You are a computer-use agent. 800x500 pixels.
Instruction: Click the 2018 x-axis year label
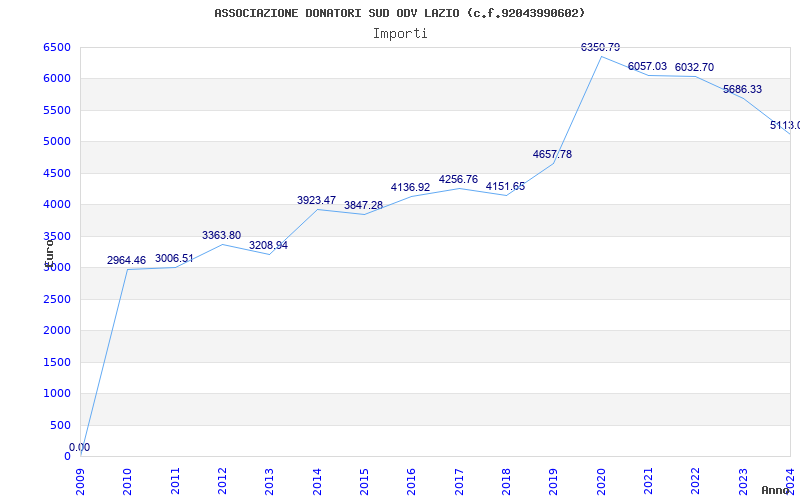point(506,482)
